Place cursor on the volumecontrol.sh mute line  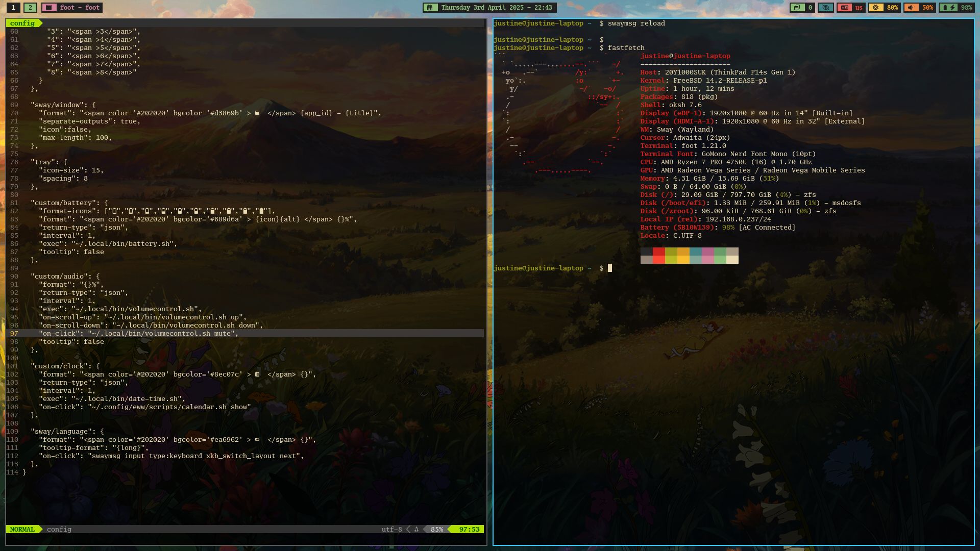pos(139,333)
